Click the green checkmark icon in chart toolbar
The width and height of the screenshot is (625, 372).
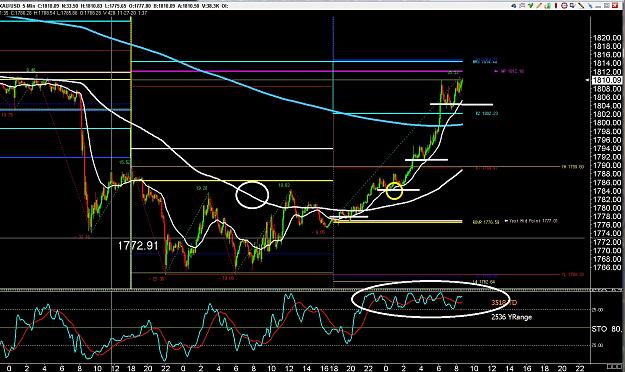click(531, 6)
